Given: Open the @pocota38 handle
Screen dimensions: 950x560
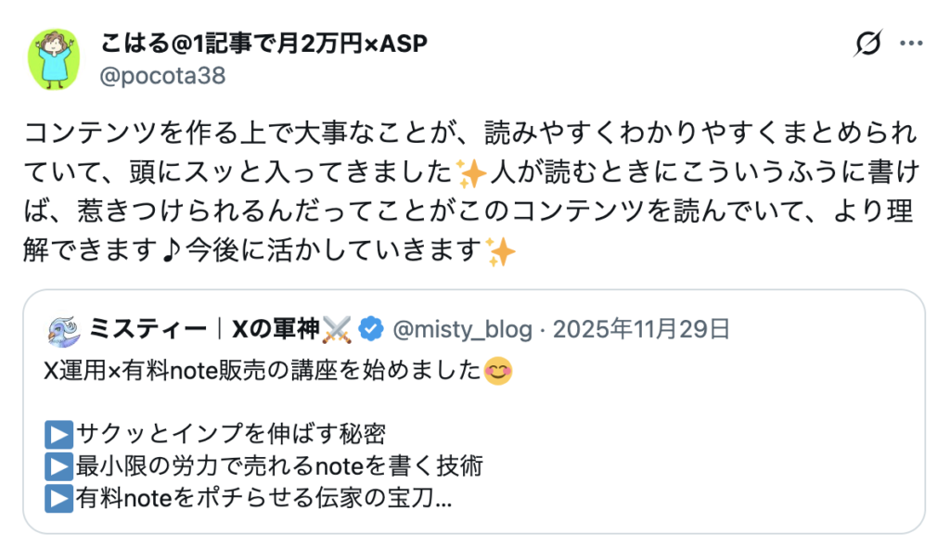Looking at the screenshot, I should 161,76.
